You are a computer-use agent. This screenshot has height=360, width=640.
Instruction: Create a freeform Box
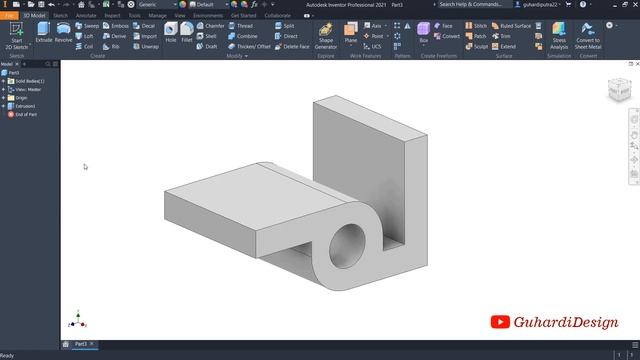click(424, 33)
